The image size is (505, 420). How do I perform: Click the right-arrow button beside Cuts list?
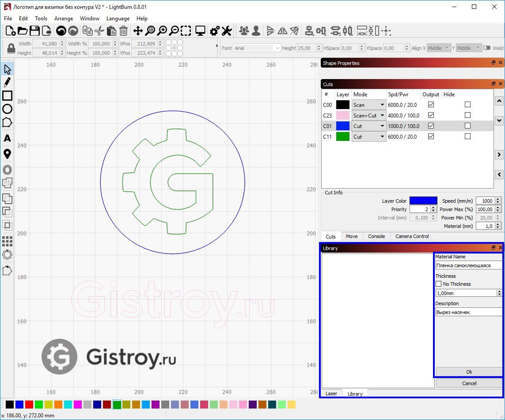(499, 155)
